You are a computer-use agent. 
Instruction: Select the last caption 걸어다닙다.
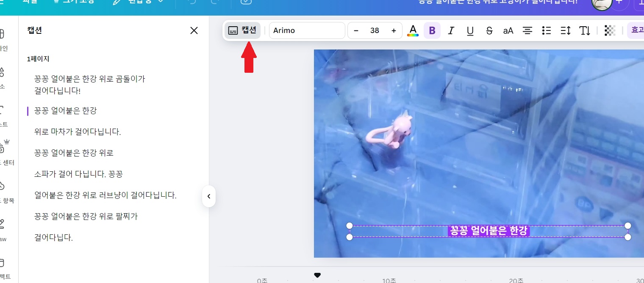click(x=53, y=238)
